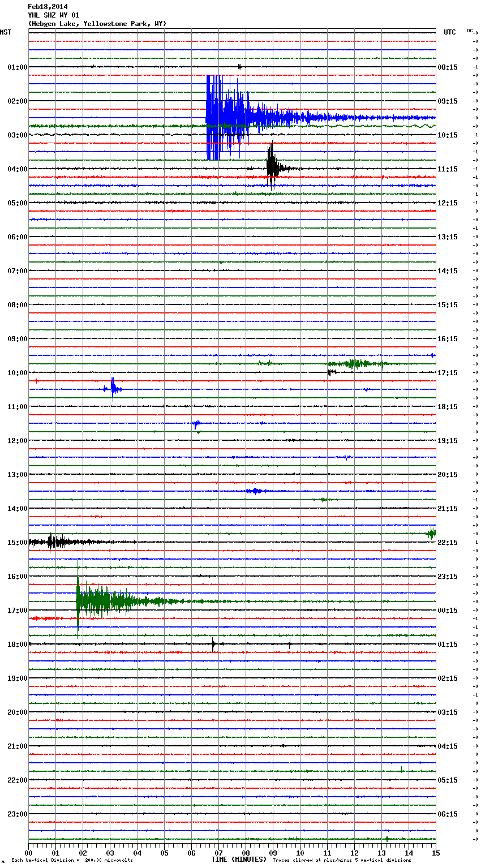Click the Feb18,2014 date header

pyautogui.click(x=48, y=7)
